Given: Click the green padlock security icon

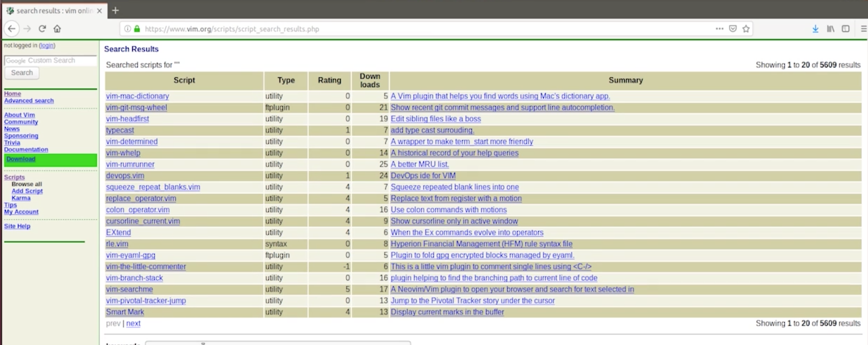Looking at the screenshot, I should [x=137, y=29].
